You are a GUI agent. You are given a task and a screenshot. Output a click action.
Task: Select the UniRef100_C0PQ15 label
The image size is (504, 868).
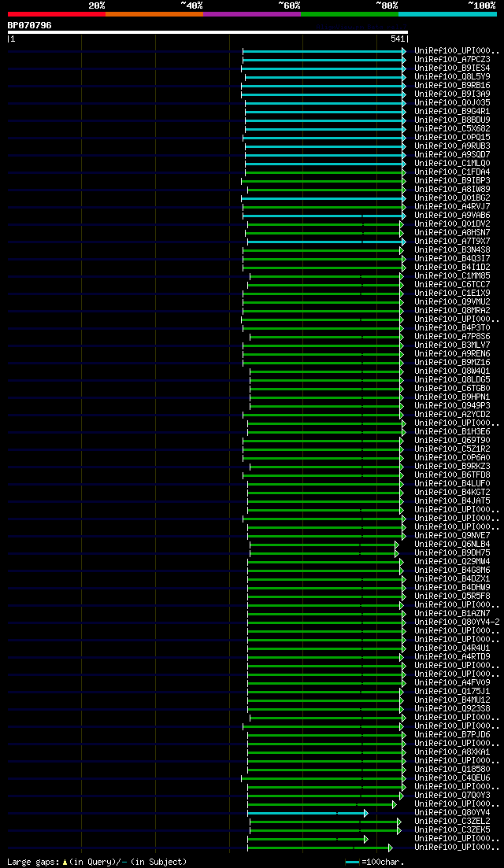452,137
